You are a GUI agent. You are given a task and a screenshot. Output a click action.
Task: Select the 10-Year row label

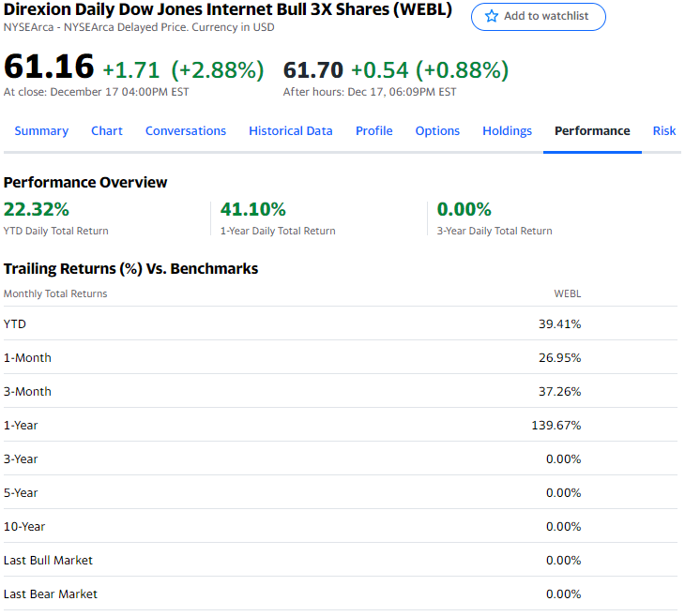24,527
